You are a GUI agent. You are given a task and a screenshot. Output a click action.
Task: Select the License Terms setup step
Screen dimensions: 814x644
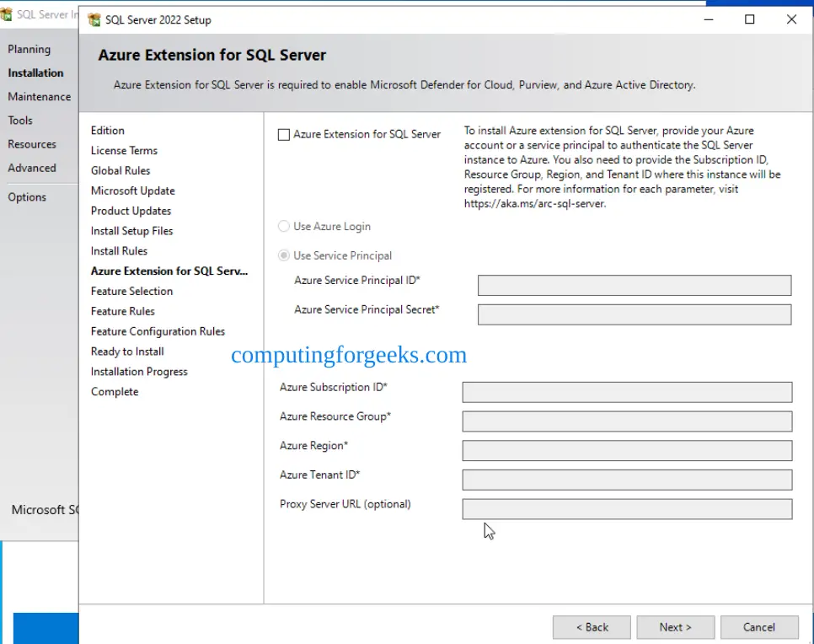click(124, 151)
